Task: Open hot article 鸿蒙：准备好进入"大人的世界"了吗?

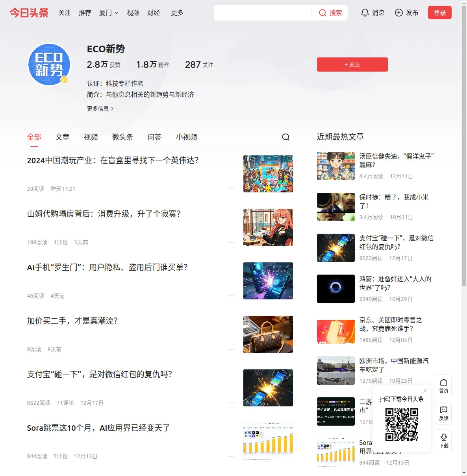Action: [x=395, y=283]
